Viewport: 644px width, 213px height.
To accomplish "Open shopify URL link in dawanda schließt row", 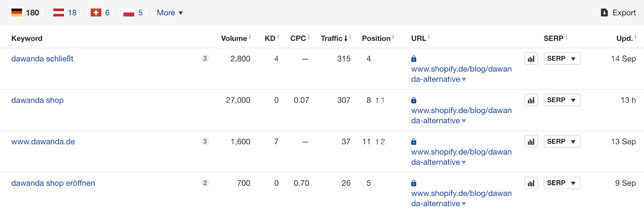I will [461, 74].
